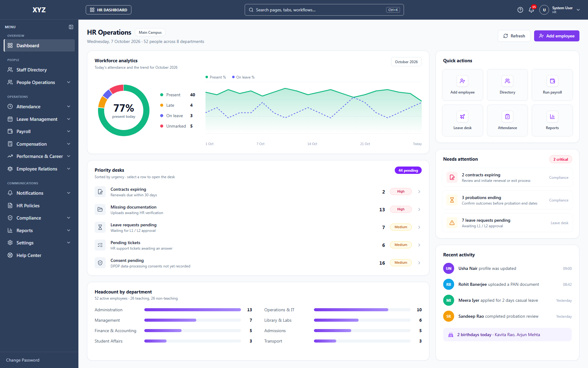588x368 pixels.
Task: Launch the Run payroll quick action icon
Action: (x=552, y=81)
